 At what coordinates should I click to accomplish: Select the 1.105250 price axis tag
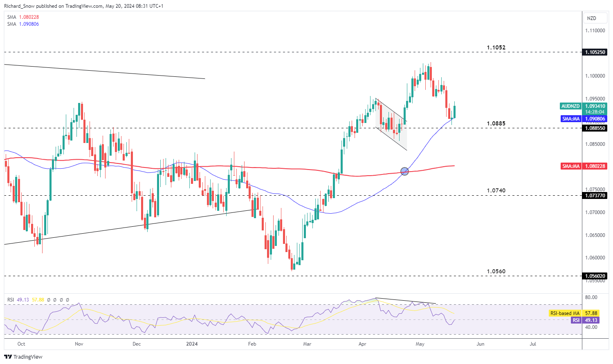(595, 52)
